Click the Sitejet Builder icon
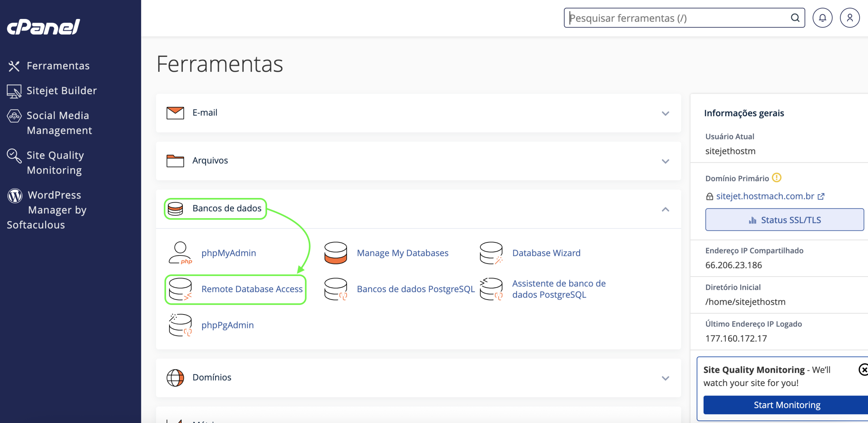The image size is (868, 423). pos(14,91)
